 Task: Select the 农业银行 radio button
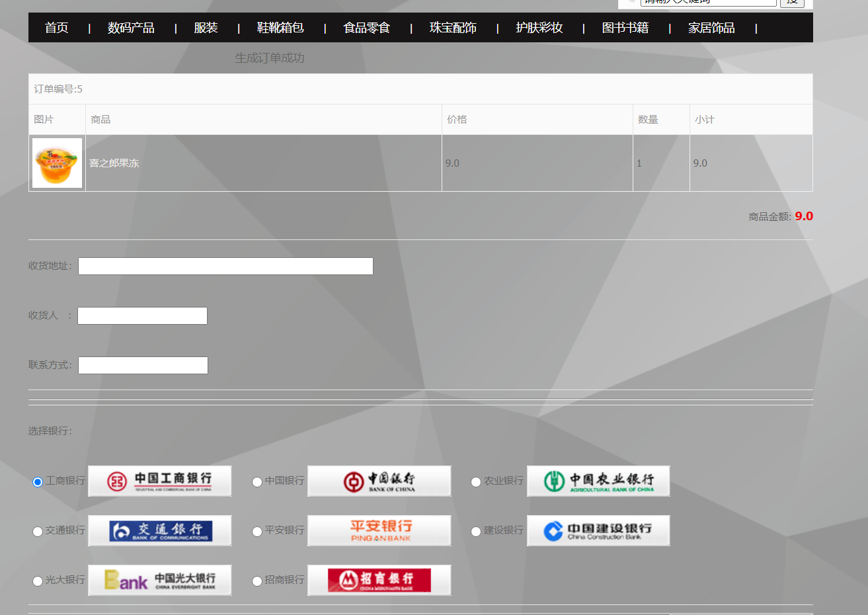tap(476, 482)
